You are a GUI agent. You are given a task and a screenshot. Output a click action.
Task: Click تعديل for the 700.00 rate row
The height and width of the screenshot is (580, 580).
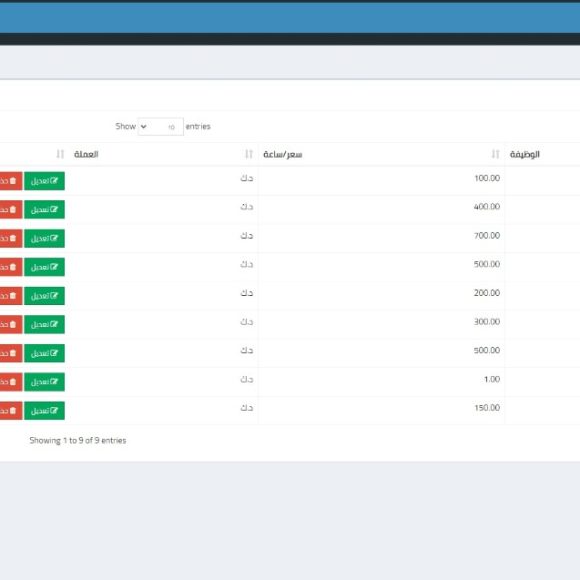pos(44,238)
